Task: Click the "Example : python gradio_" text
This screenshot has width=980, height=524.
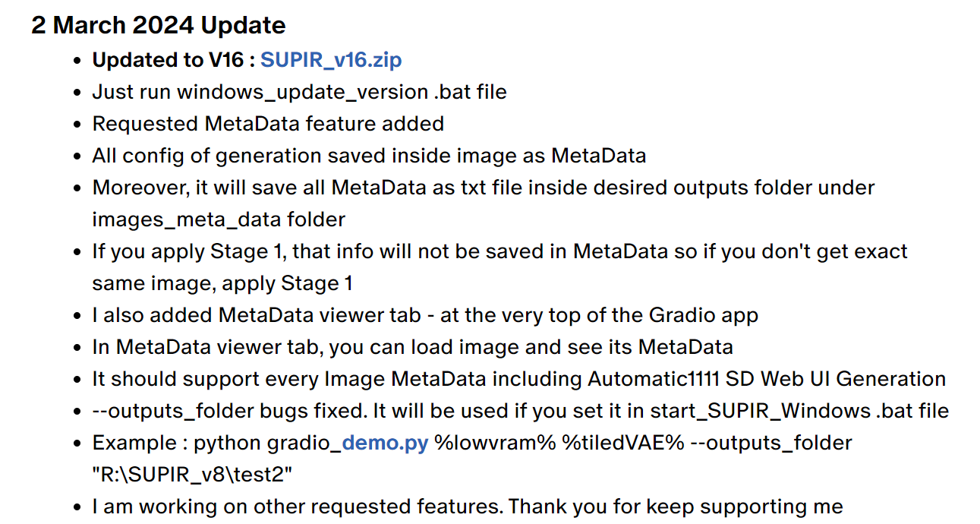Action: pos(216,443)
